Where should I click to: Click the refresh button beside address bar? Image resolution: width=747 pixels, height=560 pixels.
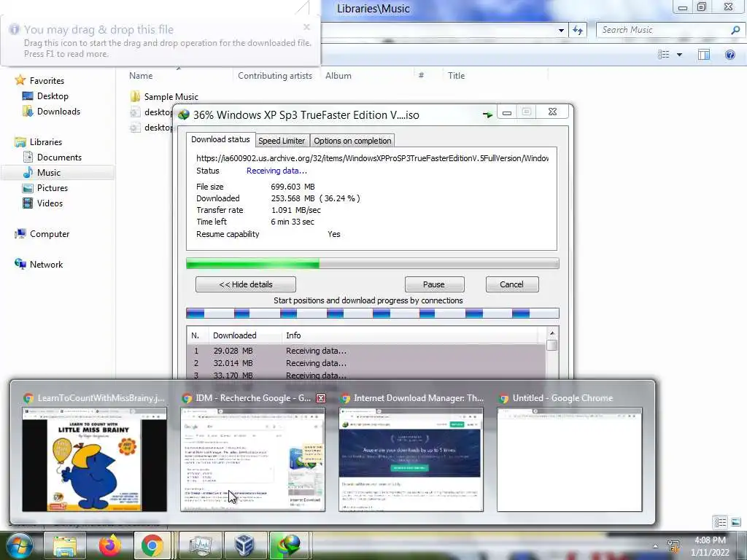pyautogui.click(x=578, y=31)
